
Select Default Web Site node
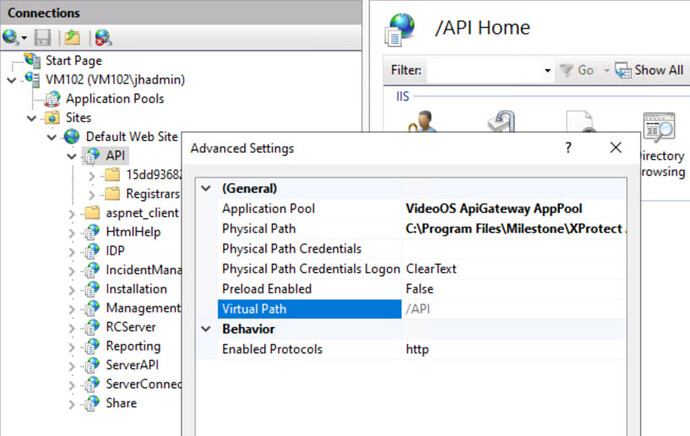click(132, 136)
